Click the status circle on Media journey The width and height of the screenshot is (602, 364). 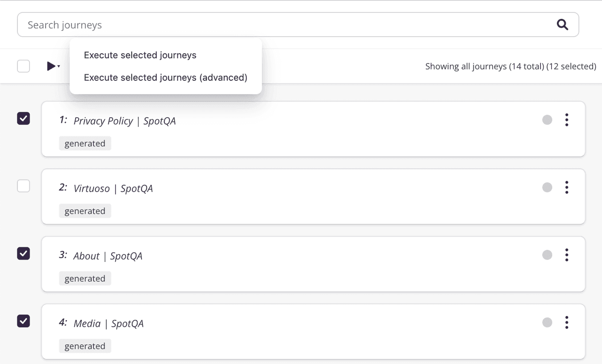[547, 323]
